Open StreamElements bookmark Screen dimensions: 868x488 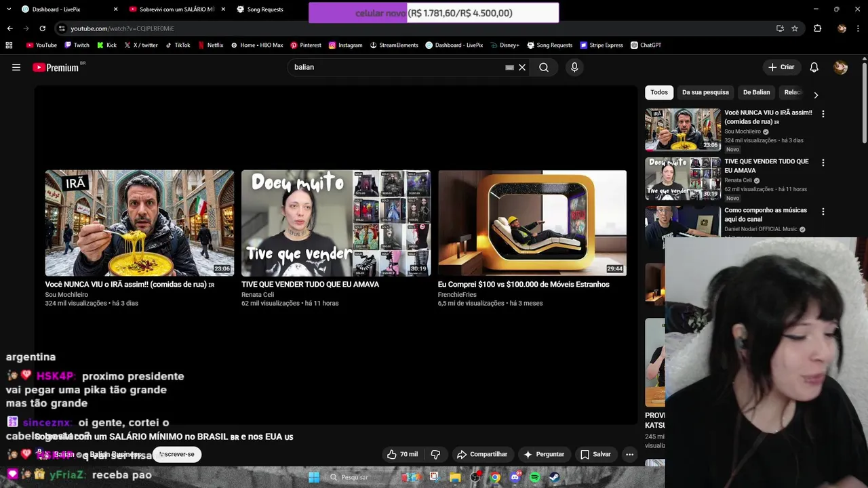pyautogui.click(x=394, y=45)
